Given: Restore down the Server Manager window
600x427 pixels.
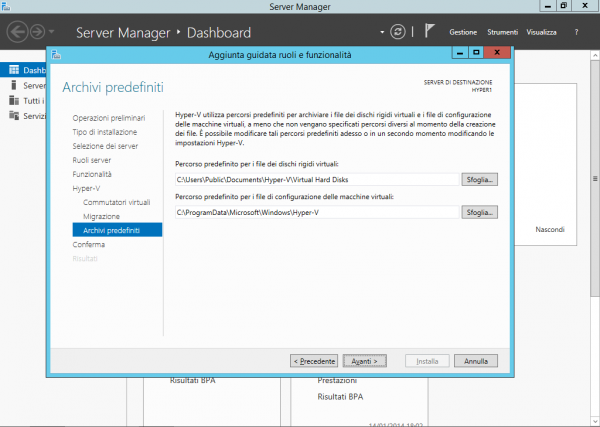Looking at the screenshot, I should pyautogui.click(x=564, y=6).
